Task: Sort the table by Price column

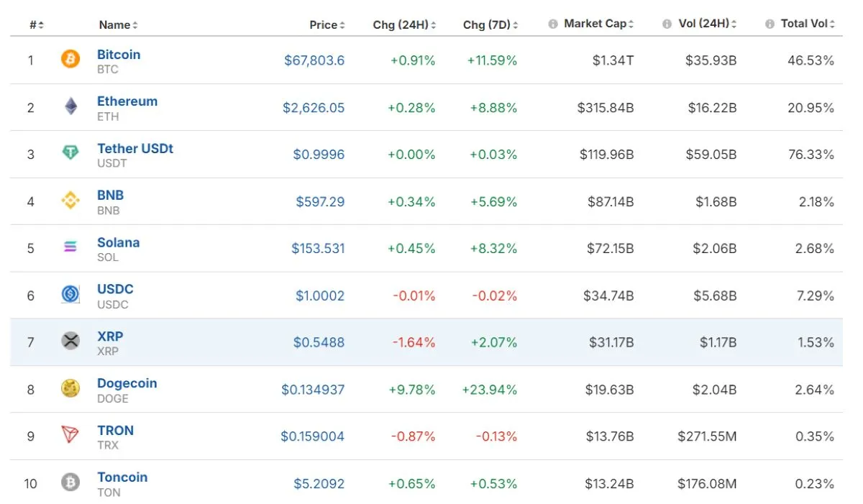Action: (327, 25)
